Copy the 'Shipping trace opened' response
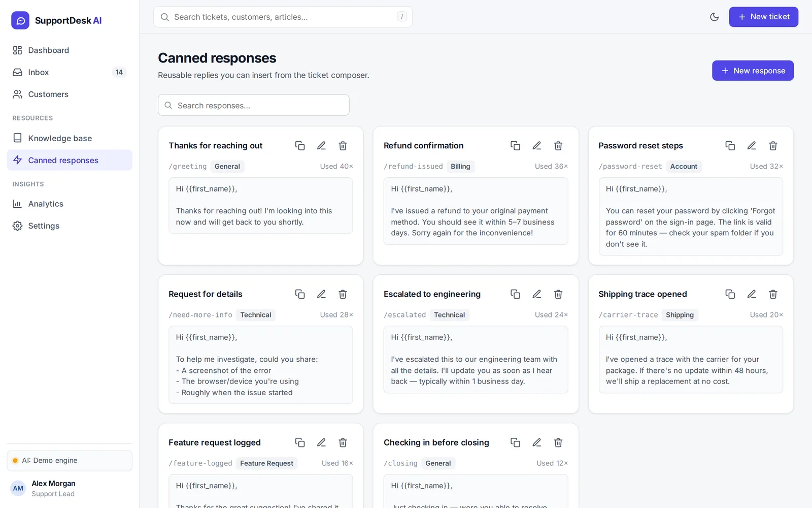The image size is (812, 508). (730, 294)
